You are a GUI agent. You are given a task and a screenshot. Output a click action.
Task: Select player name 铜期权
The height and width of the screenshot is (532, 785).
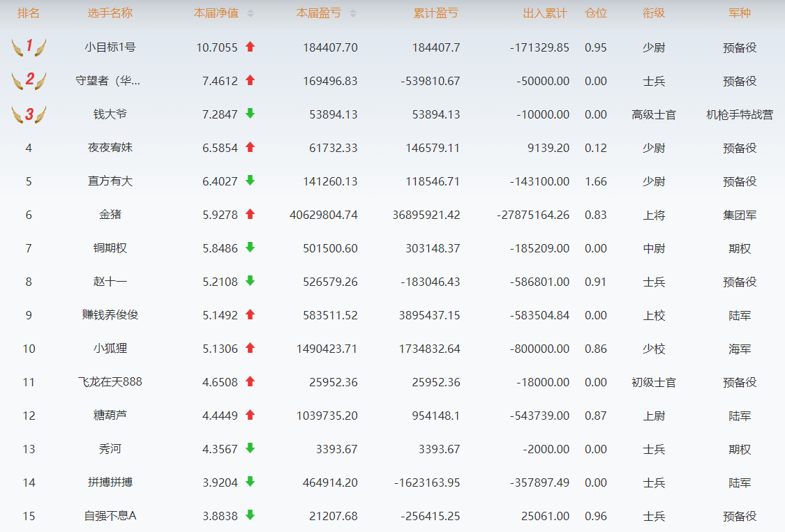coord(110,248)
